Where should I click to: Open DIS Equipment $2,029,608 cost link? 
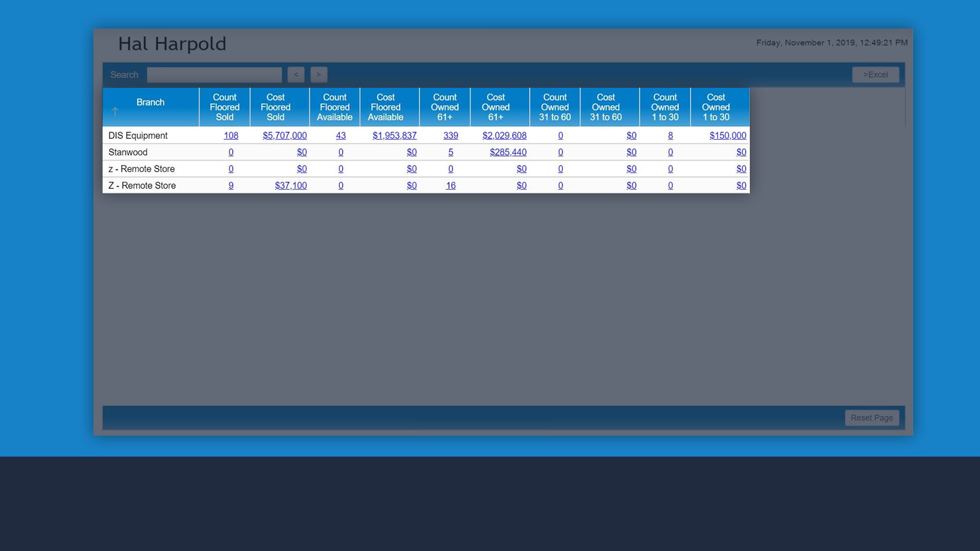pos(504,136)
